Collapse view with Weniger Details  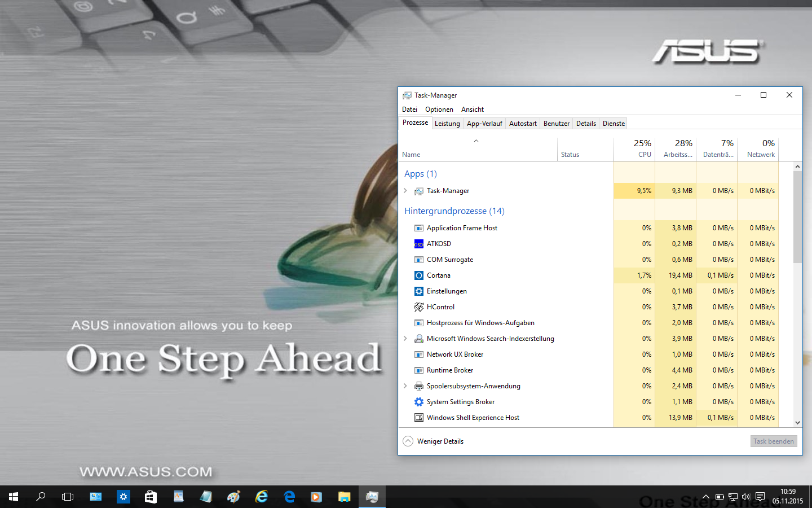click(x=433, y=441)
